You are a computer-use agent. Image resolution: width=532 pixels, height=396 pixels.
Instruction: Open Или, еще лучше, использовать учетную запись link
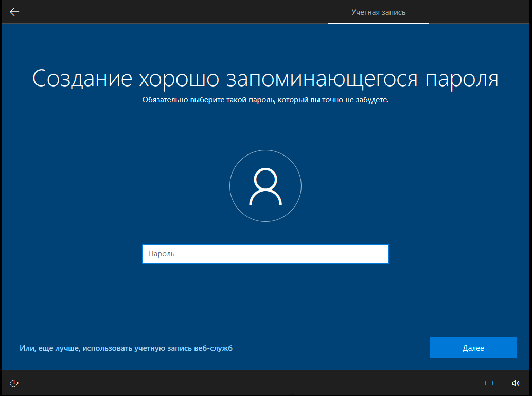coord(126,348)
